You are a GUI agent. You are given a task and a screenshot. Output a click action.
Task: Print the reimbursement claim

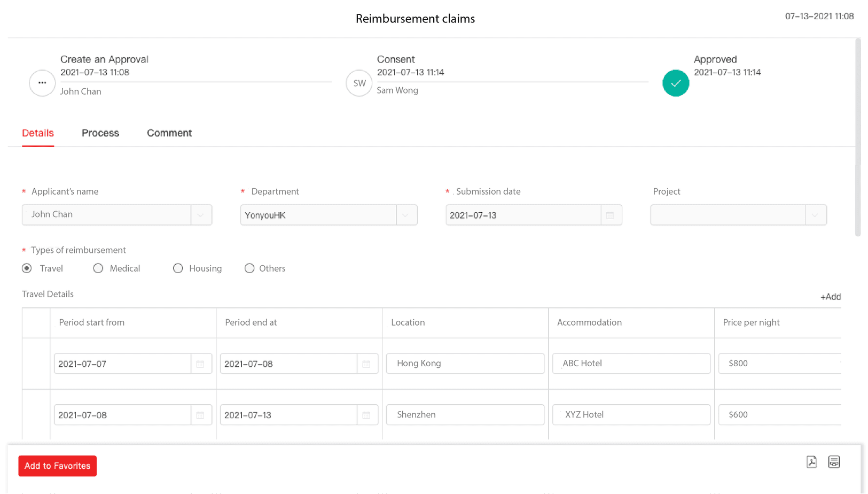pos(834,462)
